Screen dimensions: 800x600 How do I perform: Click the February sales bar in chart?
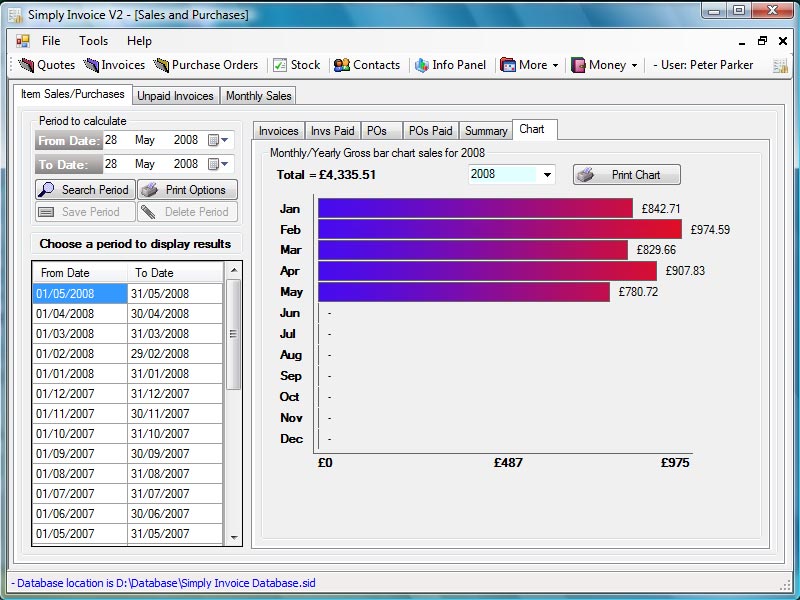pyautogui.click(x=500, y=229)
